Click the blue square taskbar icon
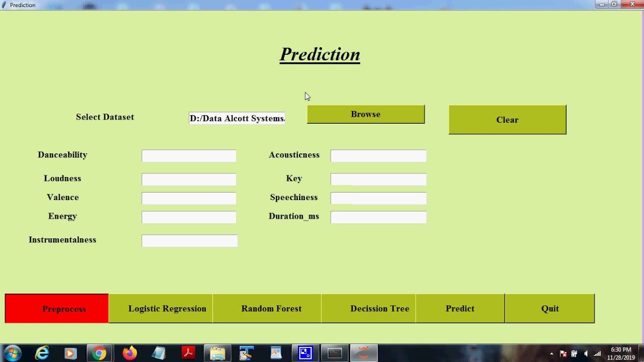 305,353
